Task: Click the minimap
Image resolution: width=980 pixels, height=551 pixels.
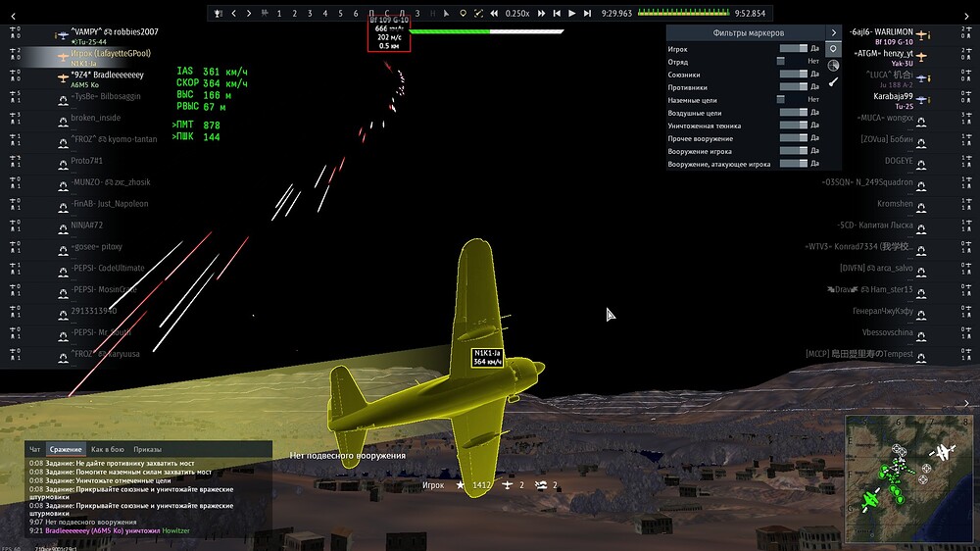Action: (x=908, y=479)
